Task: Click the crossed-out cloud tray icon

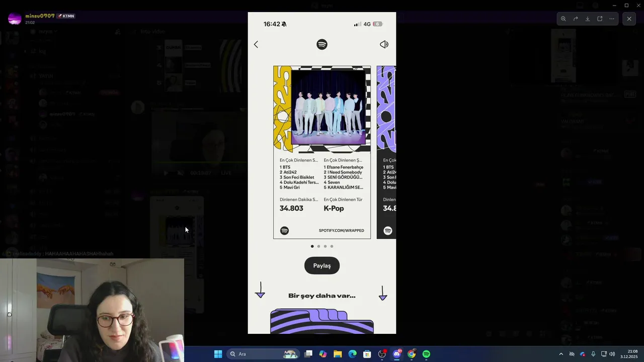Action: coord(572,354)
